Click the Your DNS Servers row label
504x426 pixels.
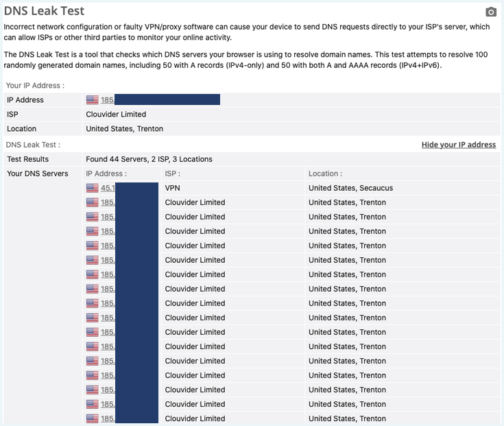coord(38,174)
